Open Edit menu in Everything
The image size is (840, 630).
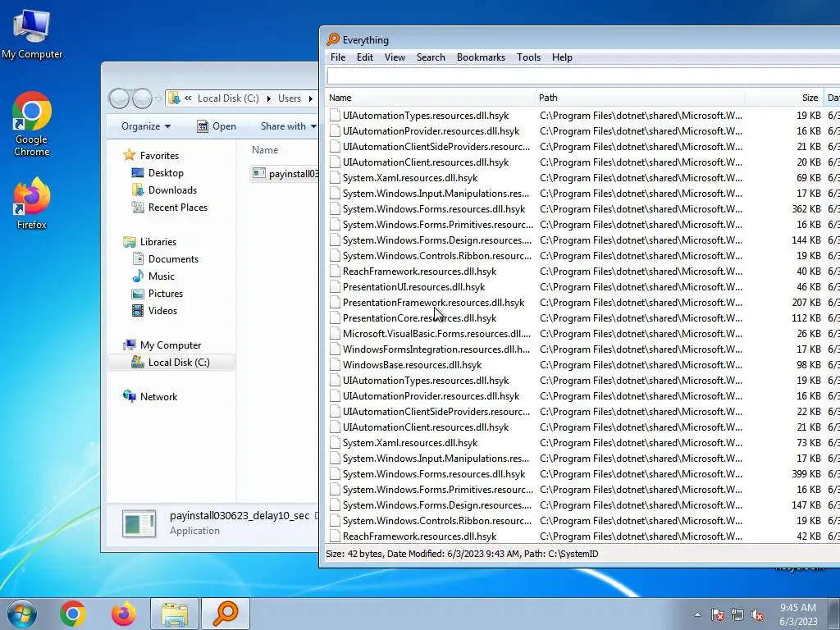click(x=365, y=57)
